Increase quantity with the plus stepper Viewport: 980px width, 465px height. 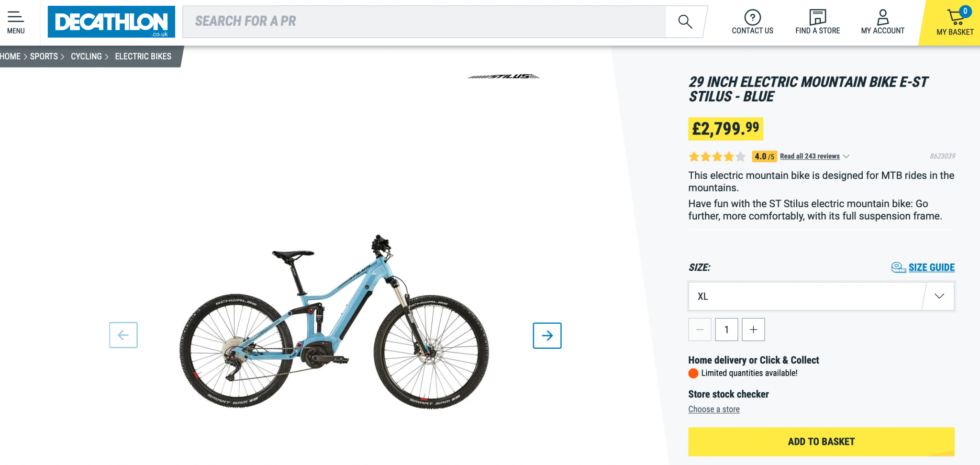click(753, 330)
